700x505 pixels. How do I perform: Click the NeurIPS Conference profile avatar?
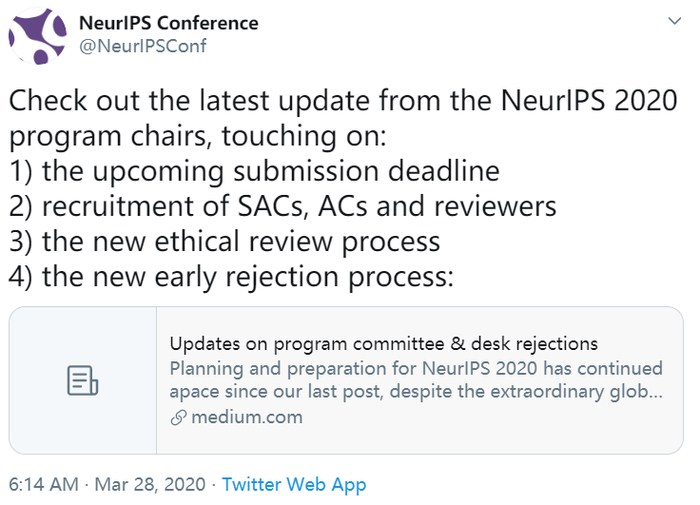(x=37, y=35)
